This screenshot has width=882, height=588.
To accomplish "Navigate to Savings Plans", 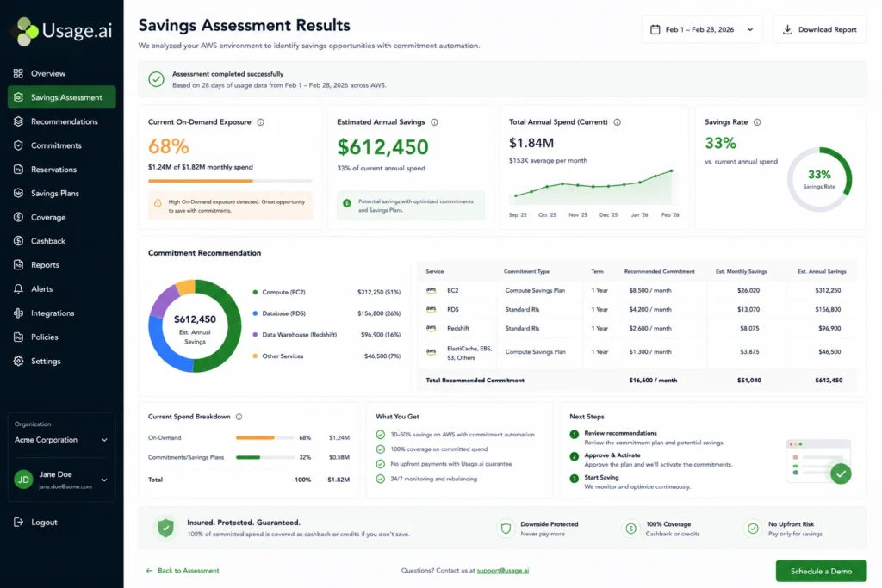I will tap(62, 194).
